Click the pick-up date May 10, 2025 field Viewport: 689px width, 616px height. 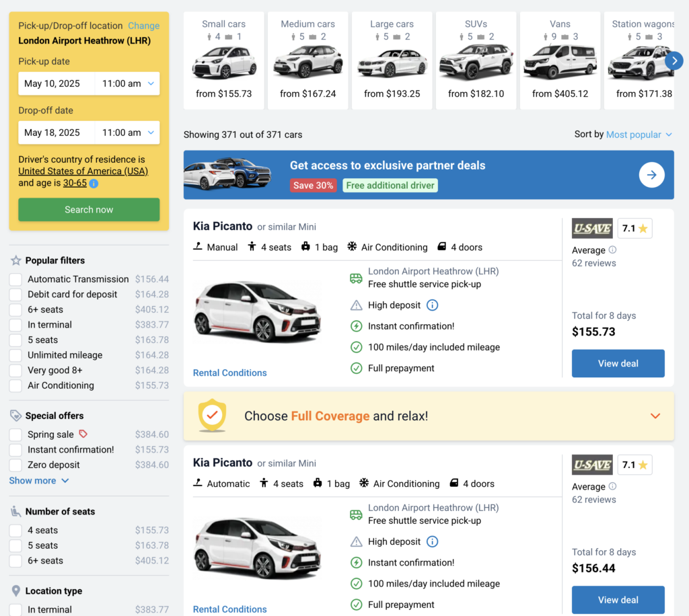click(x=57, y=83)
